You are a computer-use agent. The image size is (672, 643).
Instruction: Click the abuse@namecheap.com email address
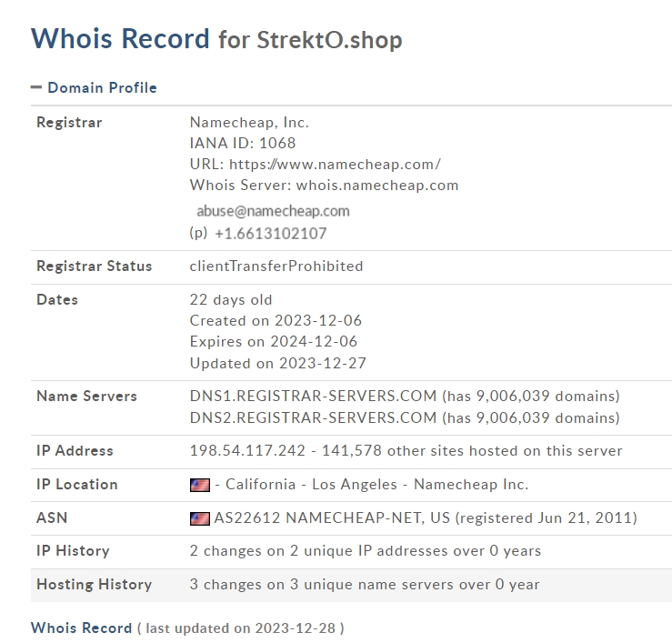(x=273, y=211)
